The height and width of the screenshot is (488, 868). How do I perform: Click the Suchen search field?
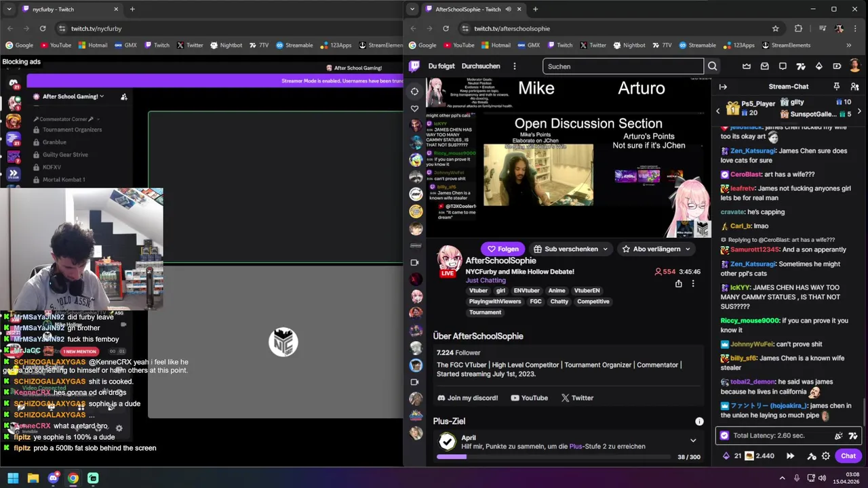[623, 66]
